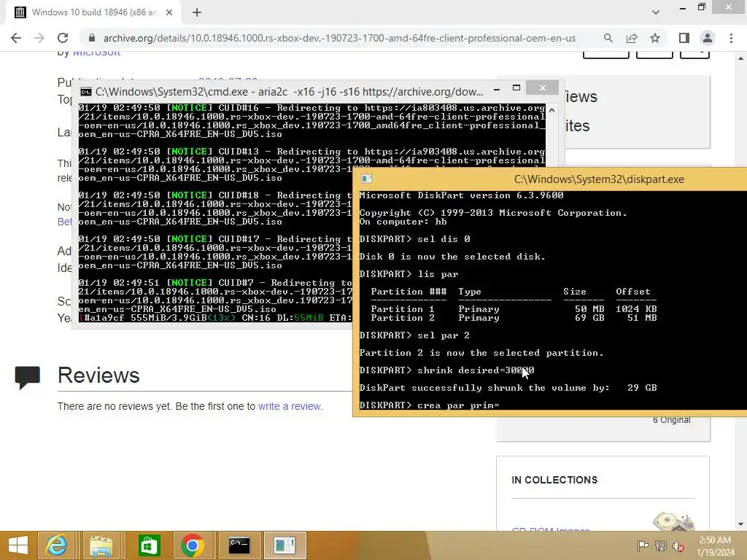The height and width of the screenshot is (560, 747).
Task: Click the collection thumbnail image
Action: (x=673, y=521)
